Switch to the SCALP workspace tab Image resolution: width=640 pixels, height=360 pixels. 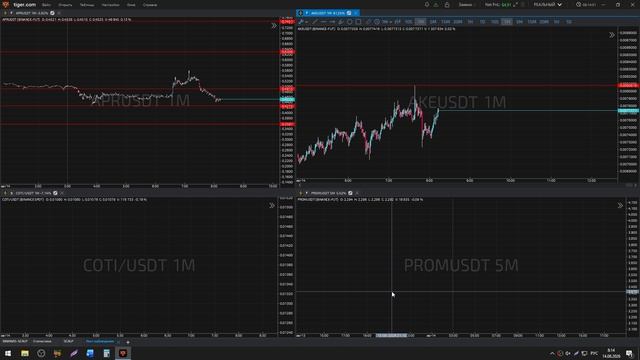(69, 342)
